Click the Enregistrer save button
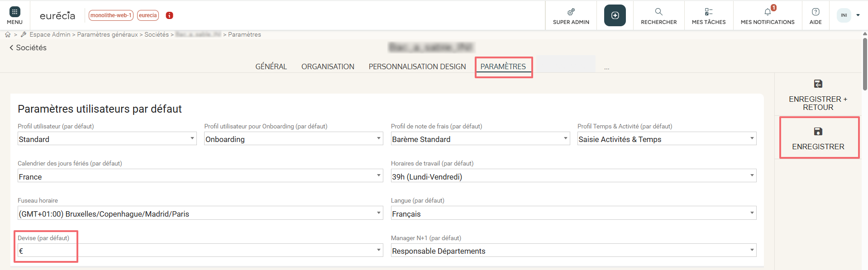This screenshot has width=868, height=270. (818, 138)
